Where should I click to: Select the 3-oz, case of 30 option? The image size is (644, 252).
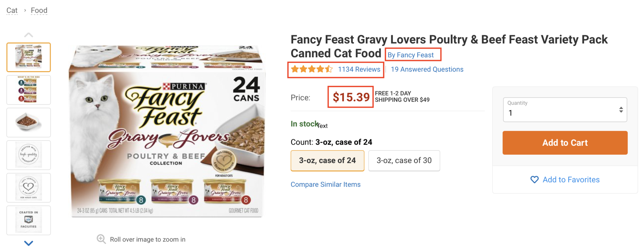(x=404, y=161)
